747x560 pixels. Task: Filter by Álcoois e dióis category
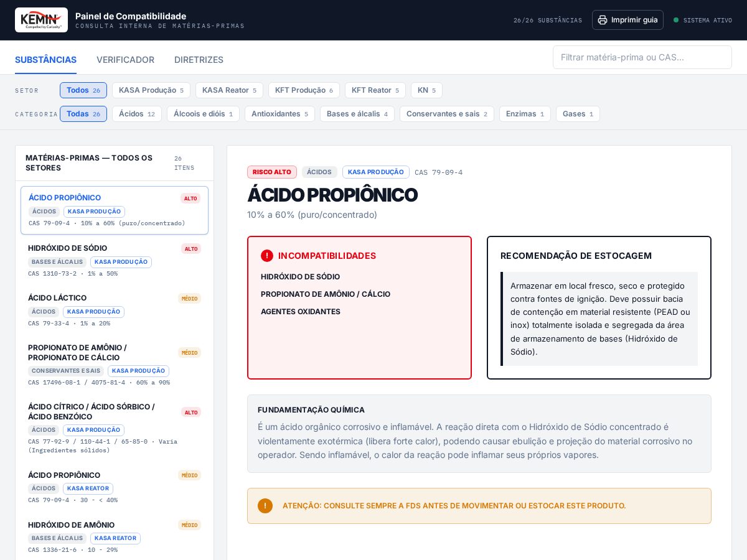click(203, 114)
